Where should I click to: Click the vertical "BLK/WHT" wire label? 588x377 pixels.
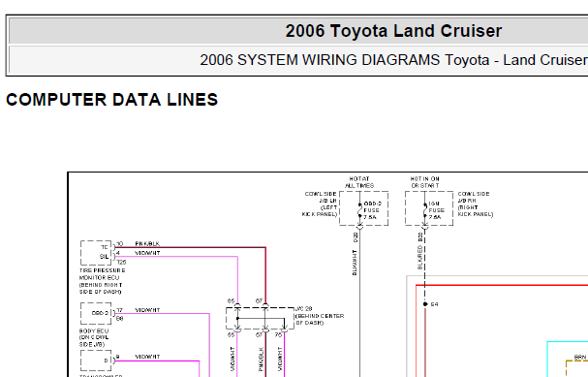355,263
